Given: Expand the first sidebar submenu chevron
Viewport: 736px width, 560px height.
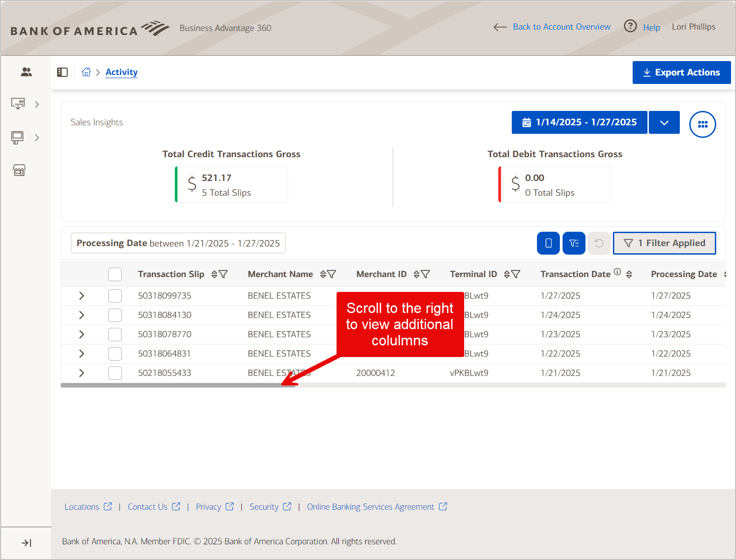Looking at the screenshot, I should [37, 104].
